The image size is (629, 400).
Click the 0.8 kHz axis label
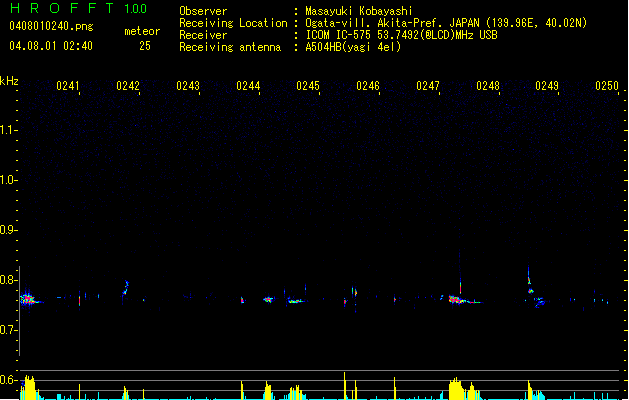click(x=8, y=280)
